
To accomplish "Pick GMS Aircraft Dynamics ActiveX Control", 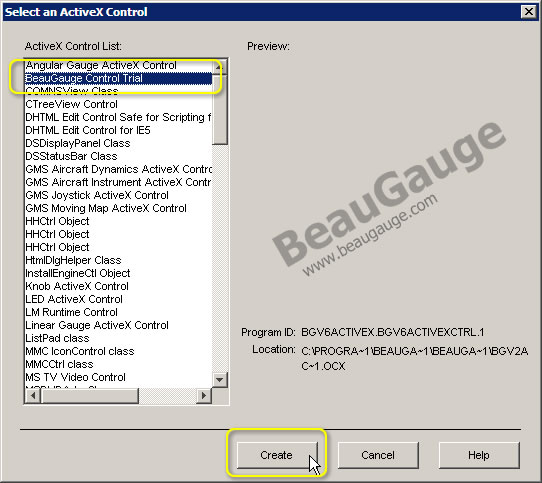I will tap(118, 169).
